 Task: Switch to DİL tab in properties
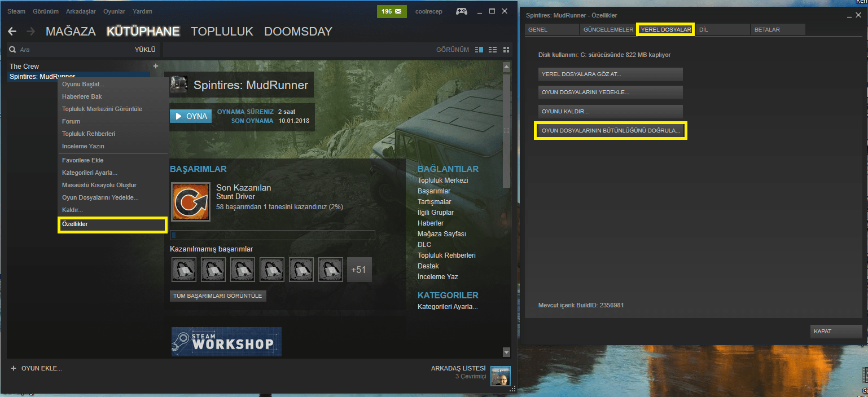(x=722, y=29)
